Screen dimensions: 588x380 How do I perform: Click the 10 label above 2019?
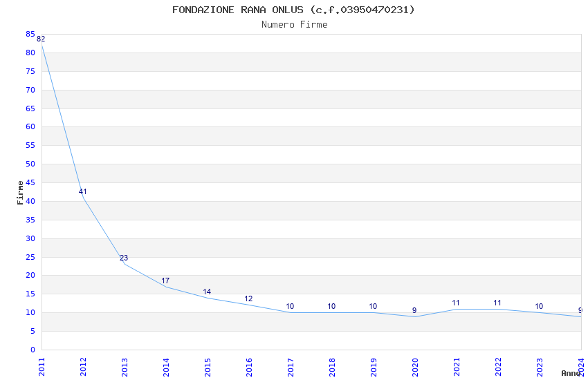pos(373,306)
